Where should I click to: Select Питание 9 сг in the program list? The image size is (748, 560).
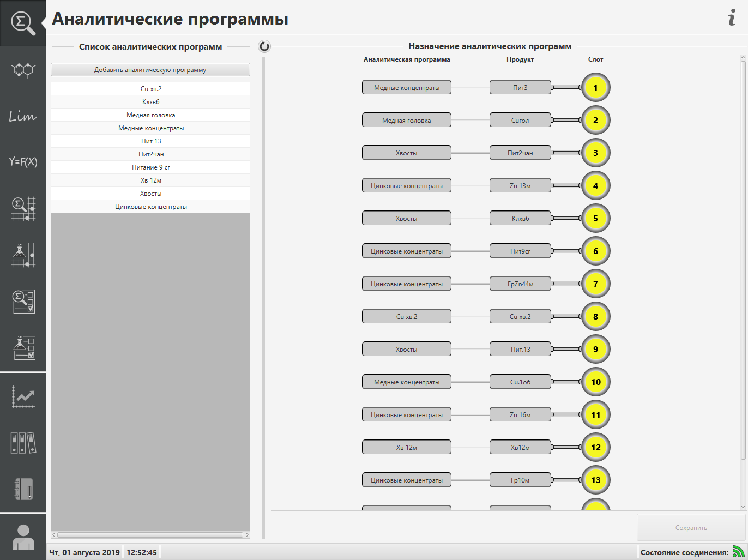(150, 167)
